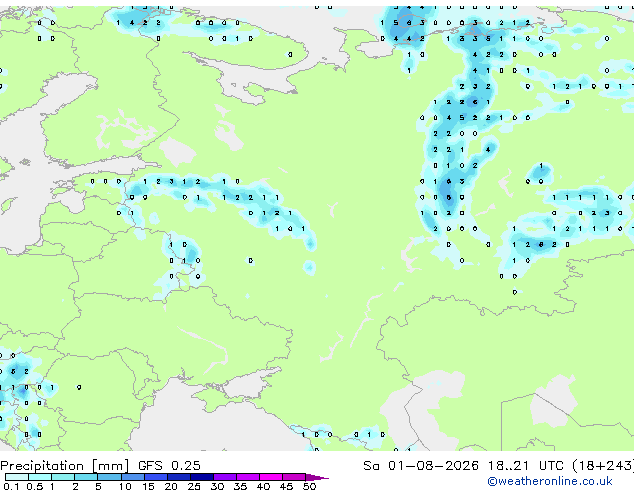Select the 35–40 mm legend swatch
634x490 pixels.
(x=248, y=477)
